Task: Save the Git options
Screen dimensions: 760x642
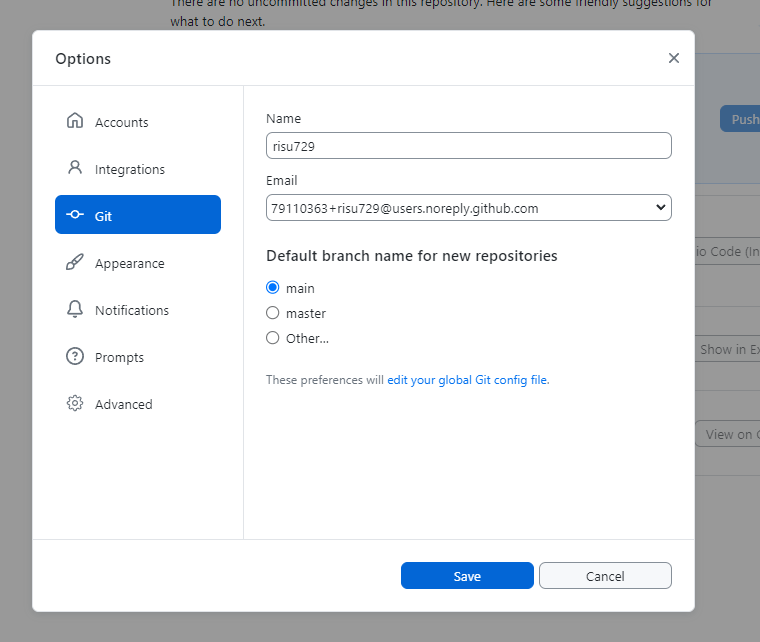Action: 467,576
